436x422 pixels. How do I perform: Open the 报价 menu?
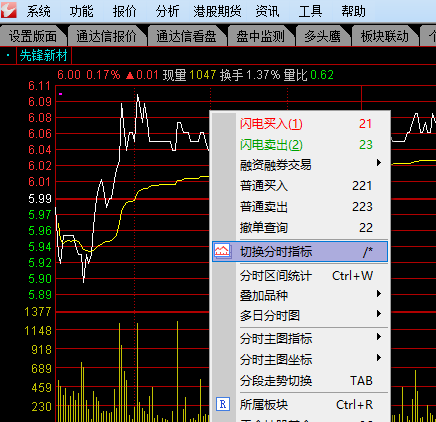tap(125, 11)
